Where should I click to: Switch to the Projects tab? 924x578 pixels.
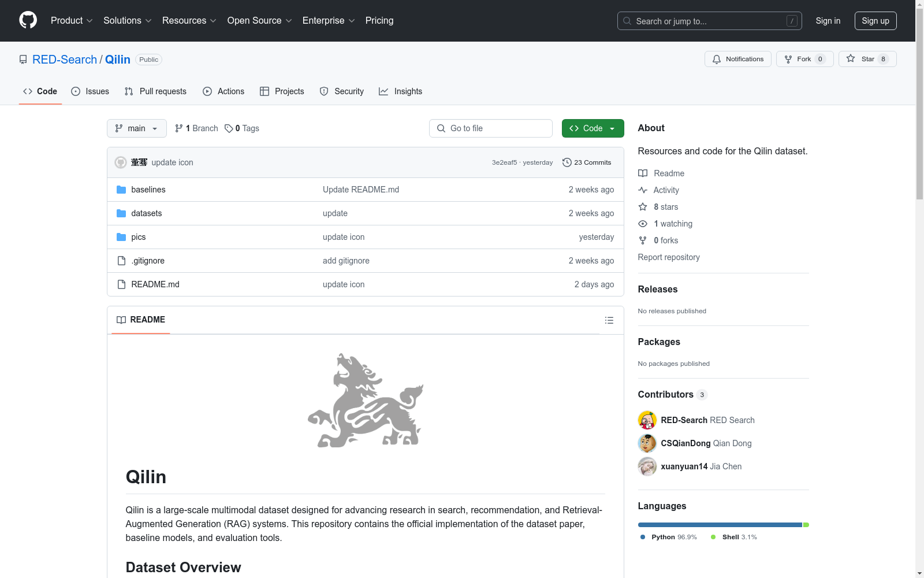(x=282, y=91)
